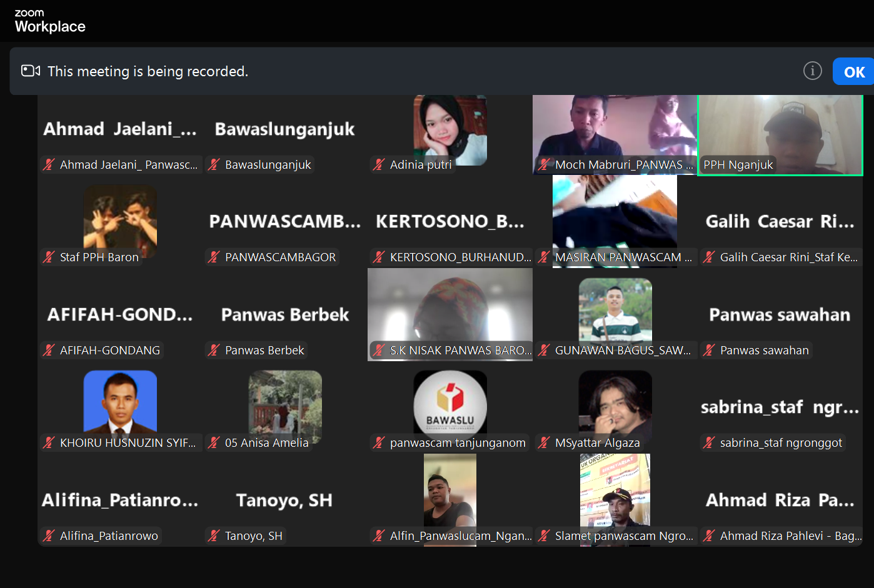The height and width of the screenshot is (588, 874).
Task: Select KHOIRU HUSNUZIN SYIF's photo tile
Action: (120, 403)
